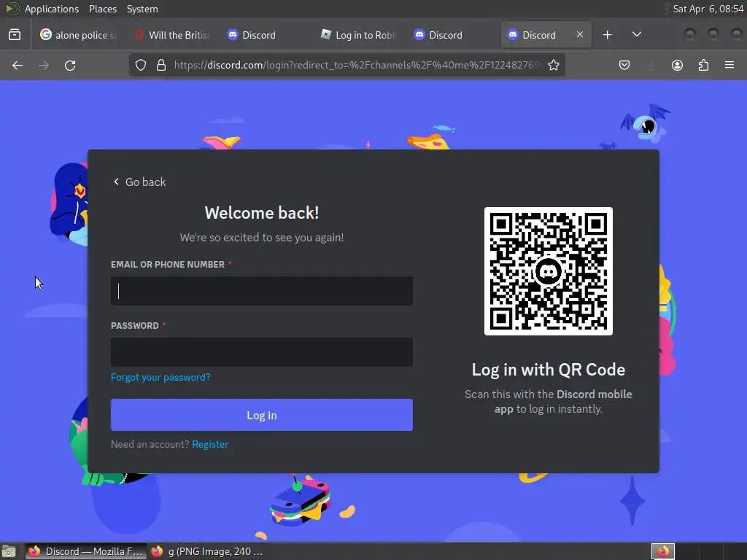Image resolution: width=747 pixels, height=560 pixels.
Task: Click the clock showing Sat Apr 6
Action: (708, 9)
